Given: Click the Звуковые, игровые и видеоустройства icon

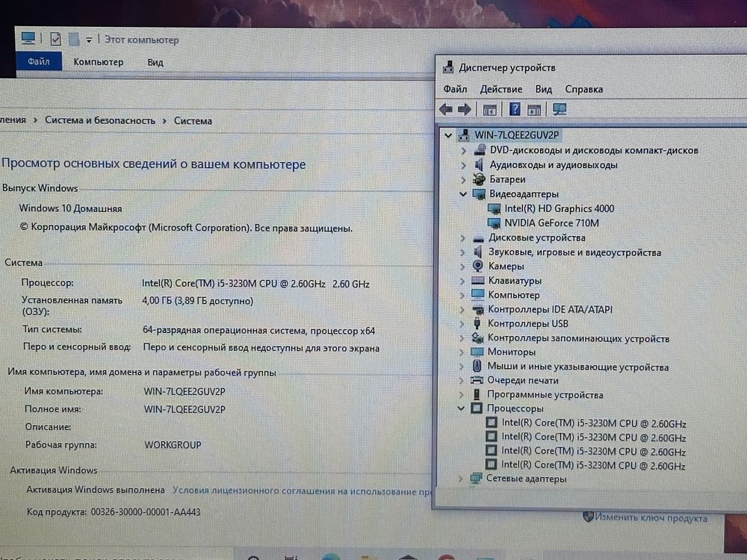Looking at the screenshot, I should coord(477,252).
